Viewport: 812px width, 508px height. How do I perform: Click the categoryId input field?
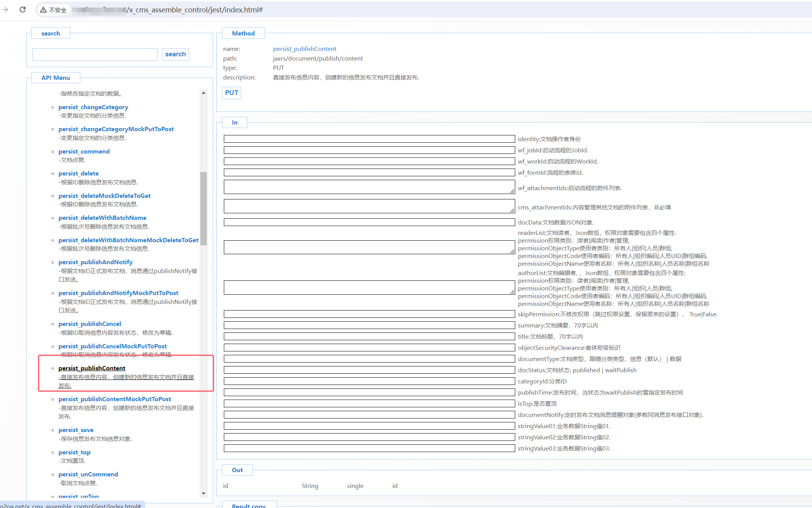click(369, 381)
